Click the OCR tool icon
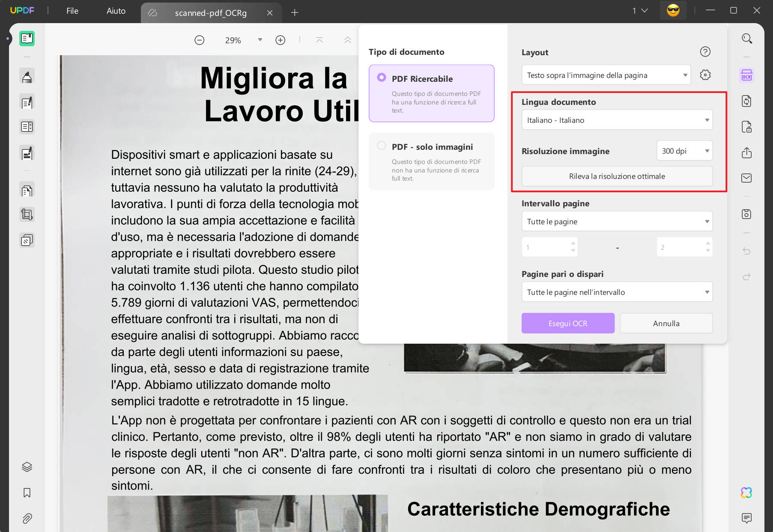The image size is (773, 532). pyautogui.click(x=747, y=75)
